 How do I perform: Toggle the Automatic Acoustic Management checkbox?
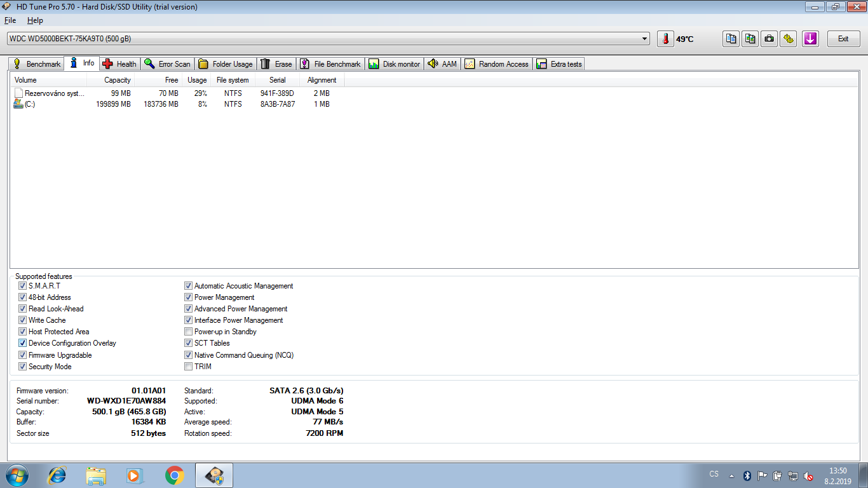[188, 286]
